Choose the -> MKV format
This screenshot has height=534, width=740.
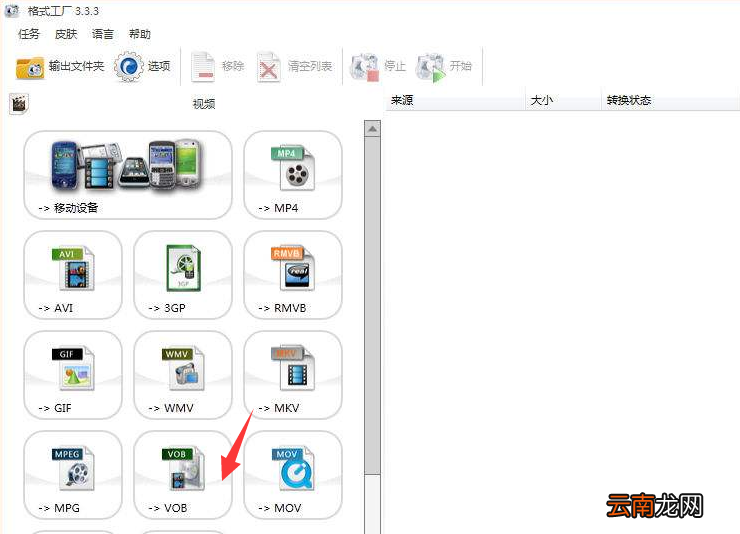point(293,375)
